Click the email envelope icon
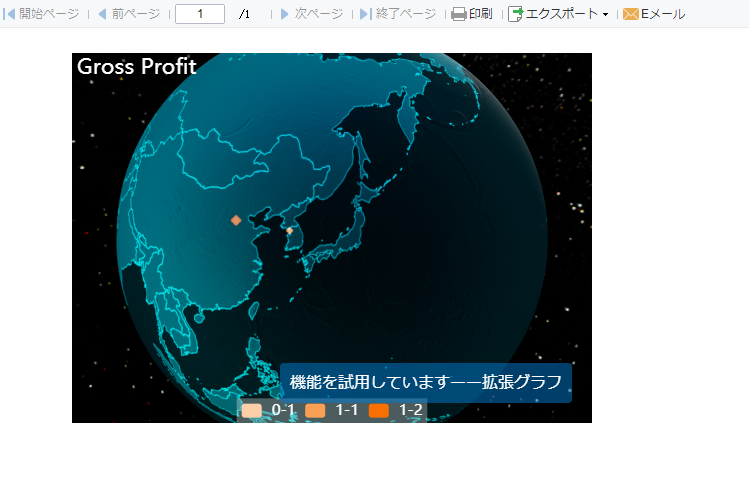The image size is (749, 492). 631,14
